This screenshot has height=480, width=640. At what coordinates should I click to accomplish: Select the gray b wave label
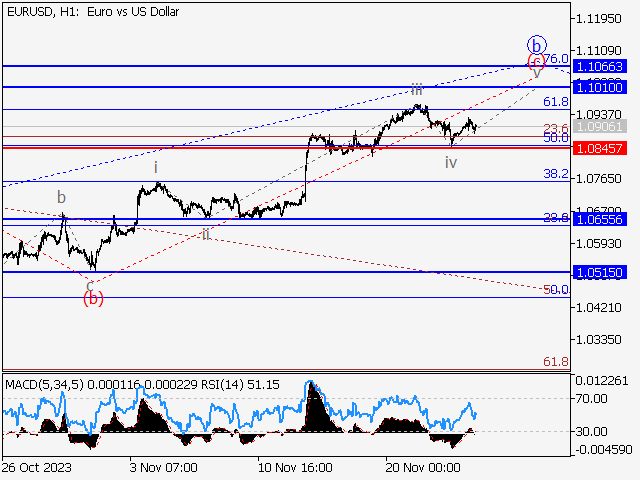(x=61, y=198)
